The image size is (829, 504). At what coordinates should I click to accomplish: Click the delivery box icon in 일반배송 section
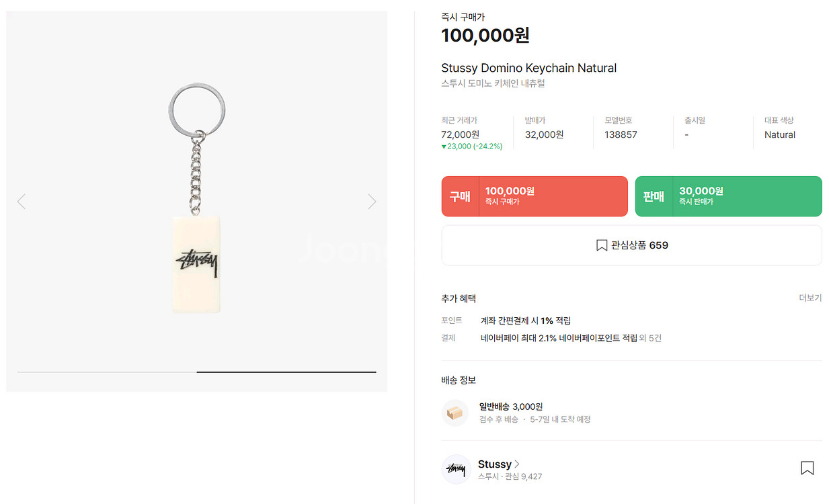[x=455, y=413]
